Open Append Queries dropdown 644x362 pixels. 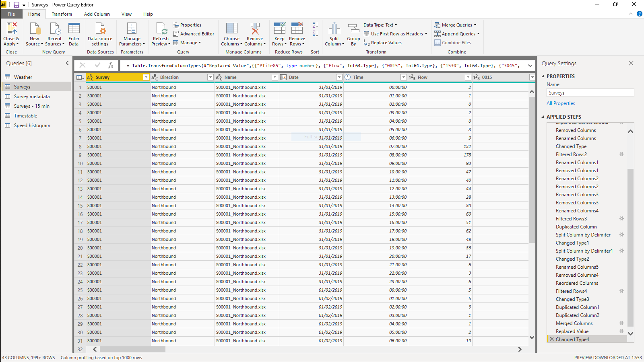[457, 34]
